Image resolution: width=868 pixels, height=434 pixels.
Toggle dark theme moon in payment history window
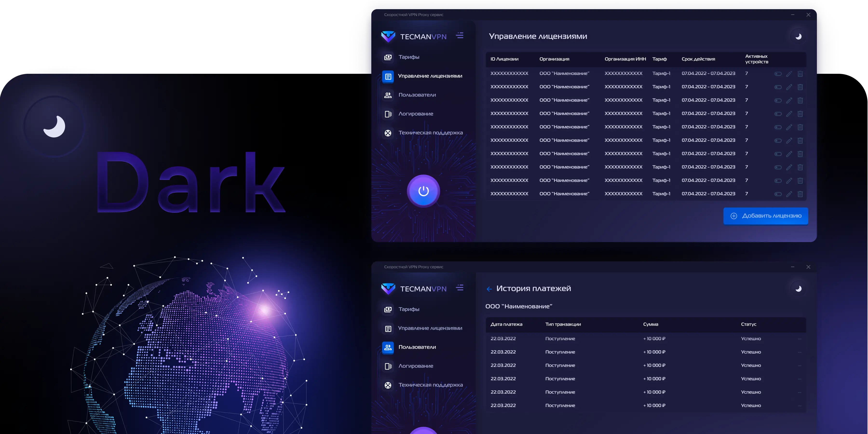pos(798,288)
